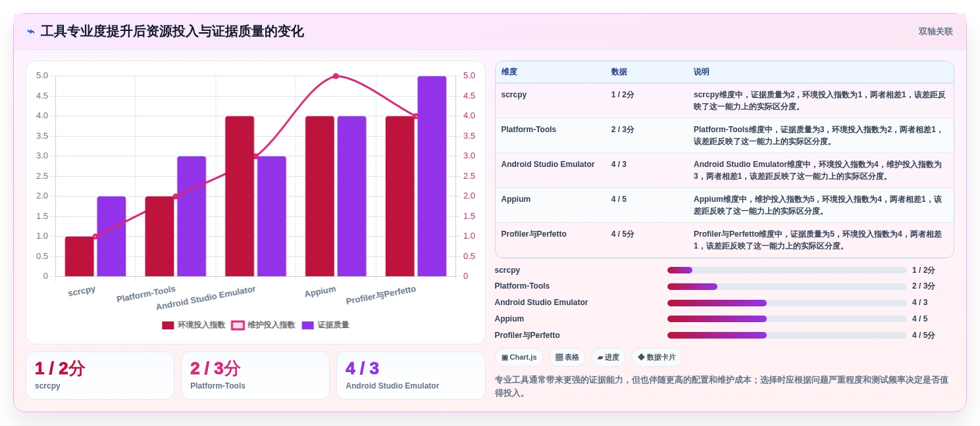This screenshot has height=426, width=980.
Task: Select the 表格 tag chip
Action: point(567,357)
